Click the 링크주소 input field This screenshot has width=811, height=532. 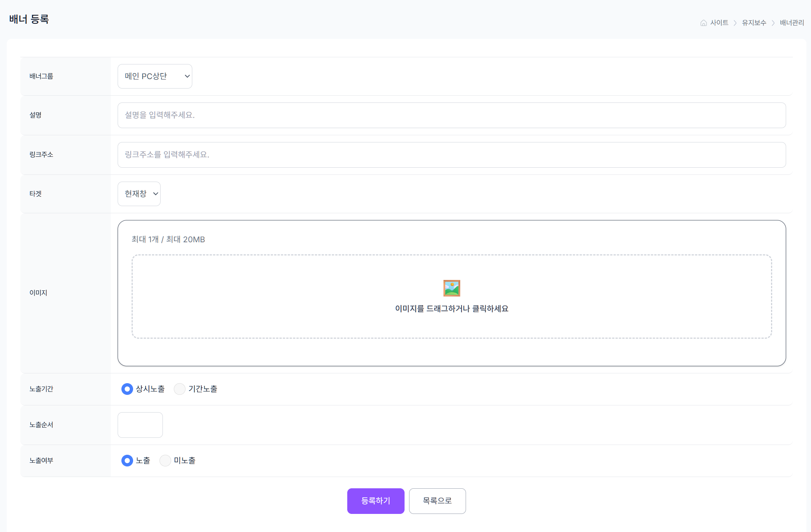click(x=451, y=155)
